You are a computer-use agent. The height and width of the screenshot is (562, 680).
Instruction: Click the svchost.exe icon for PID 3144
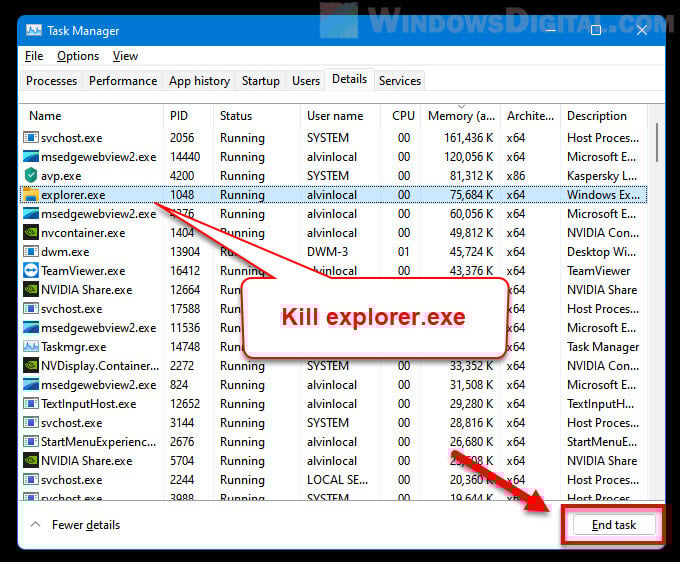point(30,423)
